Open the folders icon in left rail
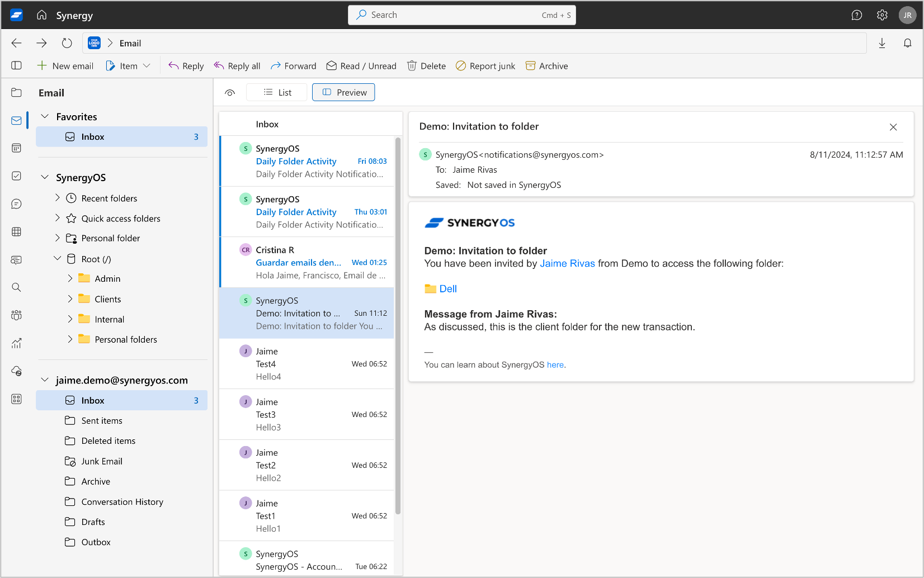The width and height of the screenshot is (924, 578). point(17,93)
